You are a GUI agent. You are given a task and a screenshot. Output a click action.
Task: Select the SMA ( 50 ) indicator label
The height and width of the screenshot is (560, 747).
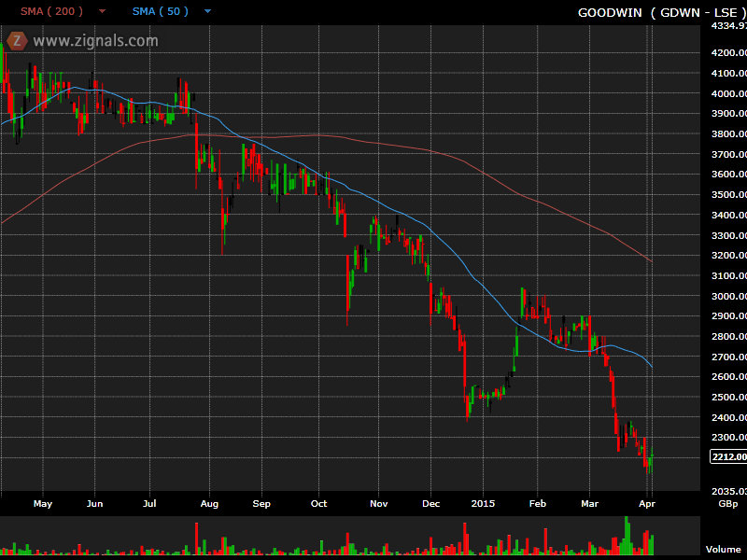click(160, 12)
